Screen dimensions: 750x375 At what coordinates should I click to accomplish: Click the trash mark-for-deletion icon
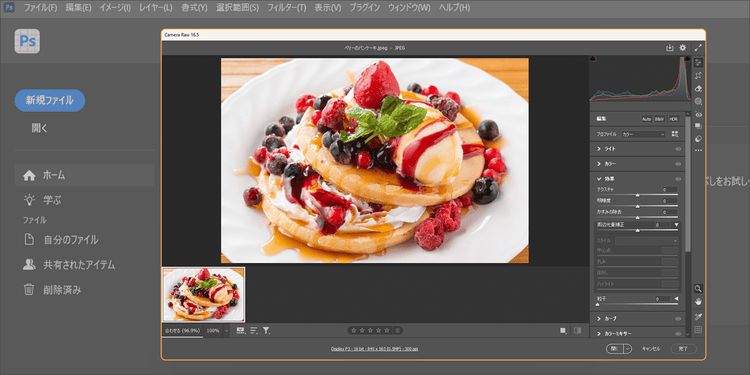tap(397, 330)
